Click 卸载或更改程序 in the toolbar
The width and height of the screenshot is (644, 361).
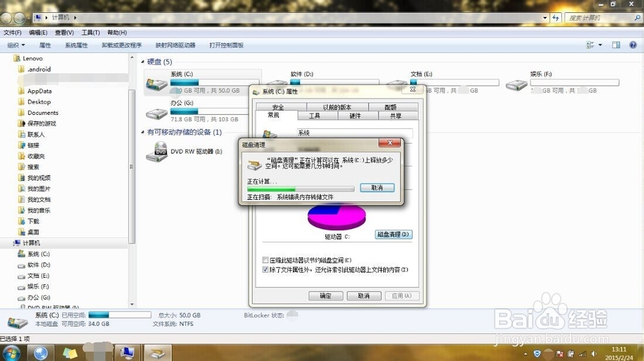point(122,45)
